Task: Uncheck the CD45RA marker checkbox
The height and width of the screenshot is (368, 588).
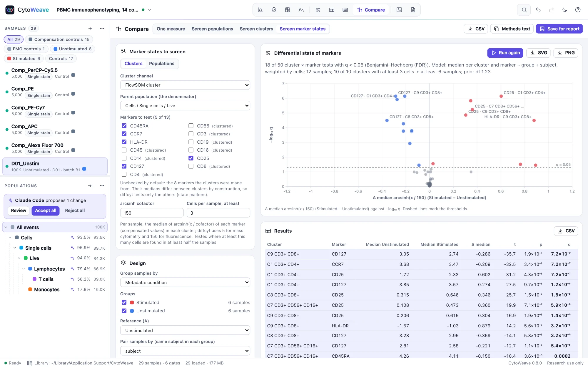Action: [x=124, y=126]
